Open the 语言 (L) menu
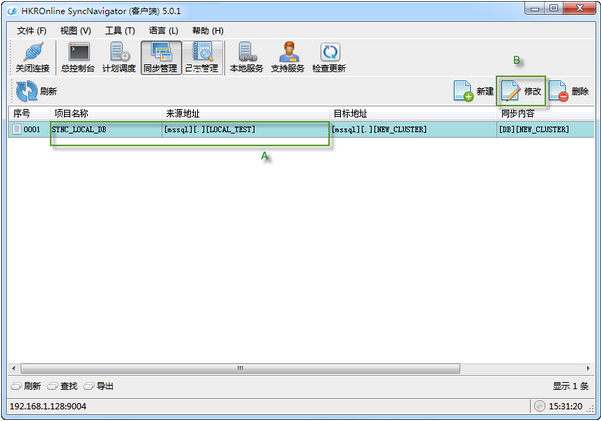 [164, 31]
